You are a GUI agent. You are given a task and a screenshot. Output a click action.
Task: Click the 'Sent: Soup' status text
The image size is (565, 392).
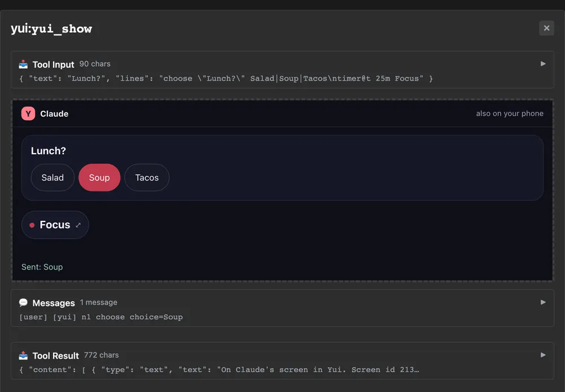click(42, 267)
